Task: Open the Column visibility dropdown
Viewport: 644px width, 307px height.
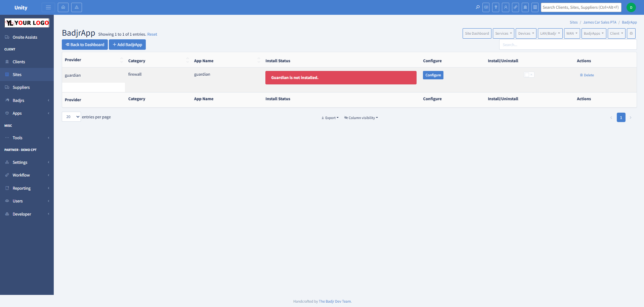Action: [361, 118]
